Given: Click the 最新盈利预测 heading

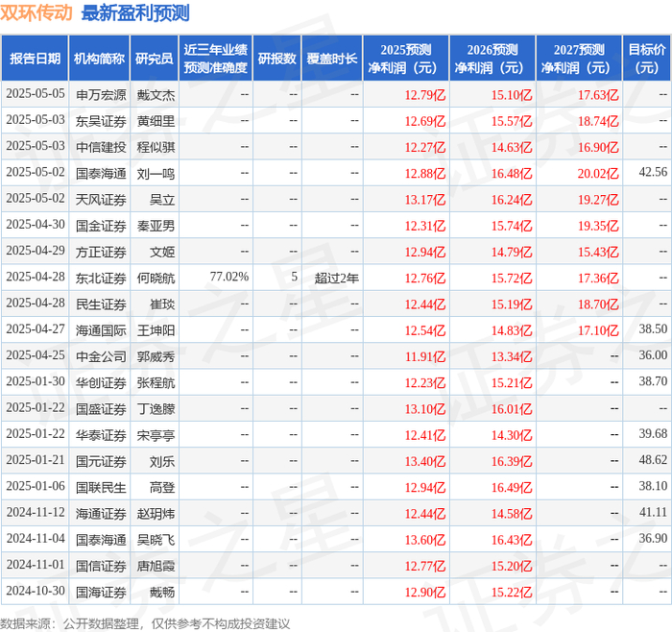Looking at the screenshot, I should click(x=135, y=12).
